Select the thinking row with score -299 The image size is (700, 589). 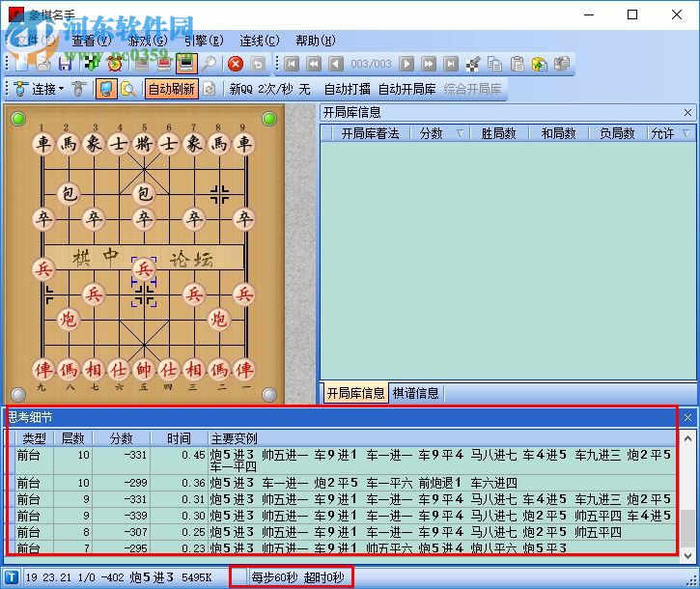coord(343,483)
